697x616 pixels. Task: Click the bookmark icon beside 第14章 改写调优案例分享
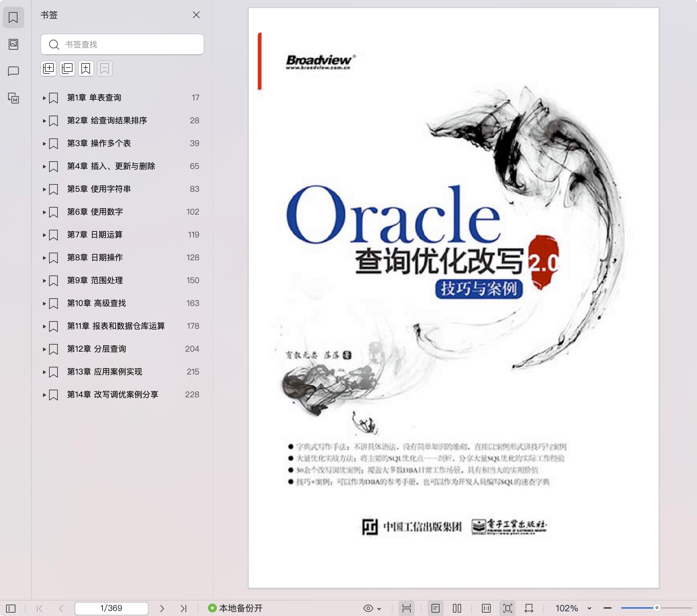point(53,395)
